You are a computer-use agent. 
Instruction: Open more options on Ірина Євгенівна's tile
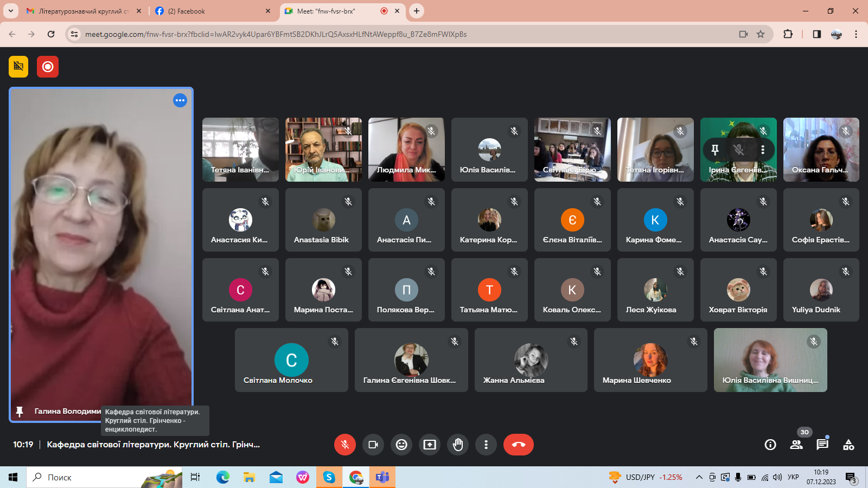coord(763,150)
